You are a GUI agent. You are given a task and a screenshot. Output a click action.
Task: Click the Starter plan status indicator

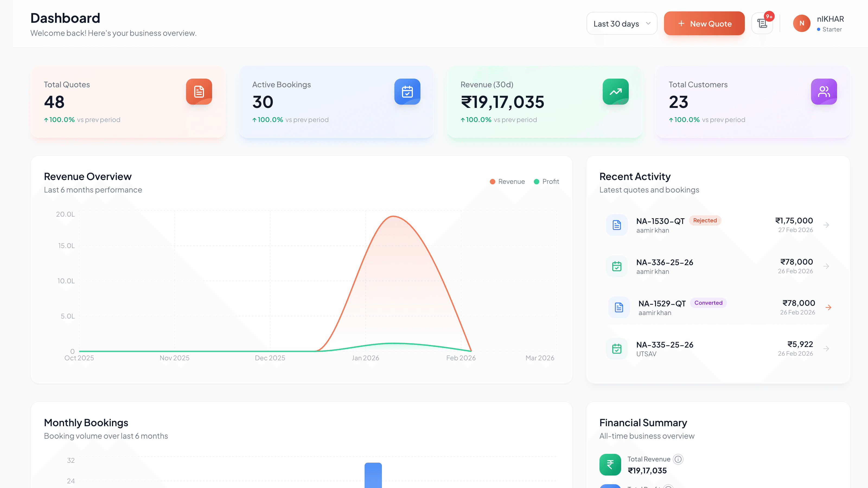830,29
